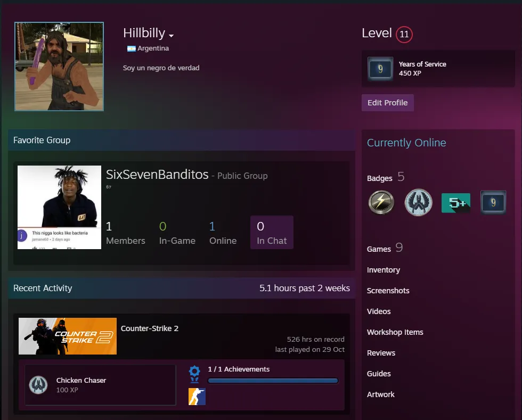Click the Recent Activity header
Viewport: 522px width, 420px height.
tap(43, 288)
